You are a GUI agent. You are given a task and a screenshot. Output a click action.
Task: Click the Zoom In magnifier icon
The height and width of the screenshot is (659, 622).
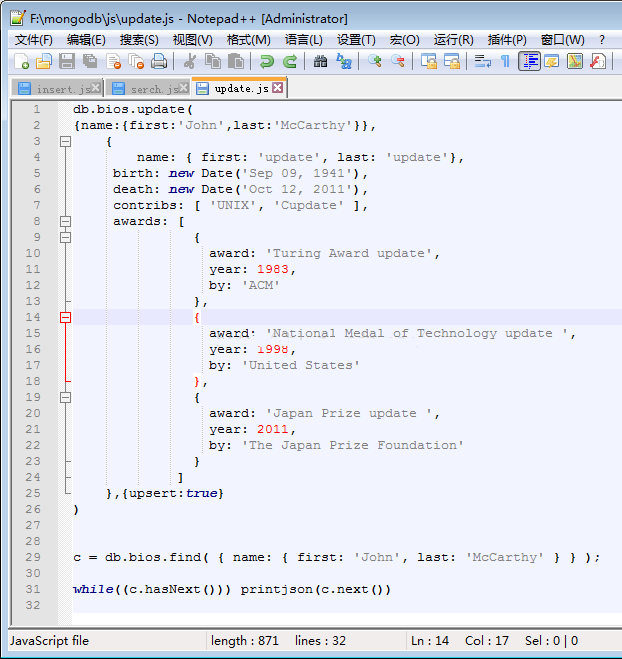coord(375,62)
